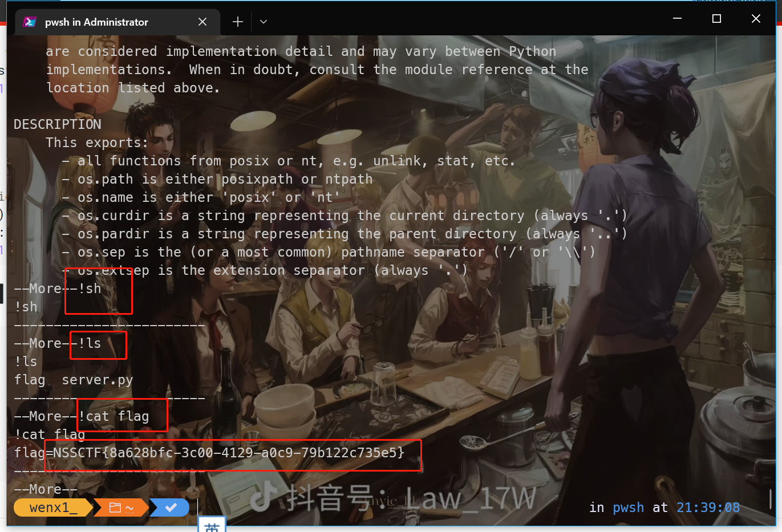Screen dimensions: 782x532
Task: Click 'implementations. When in doubt' line
Action: click(317, 70)
